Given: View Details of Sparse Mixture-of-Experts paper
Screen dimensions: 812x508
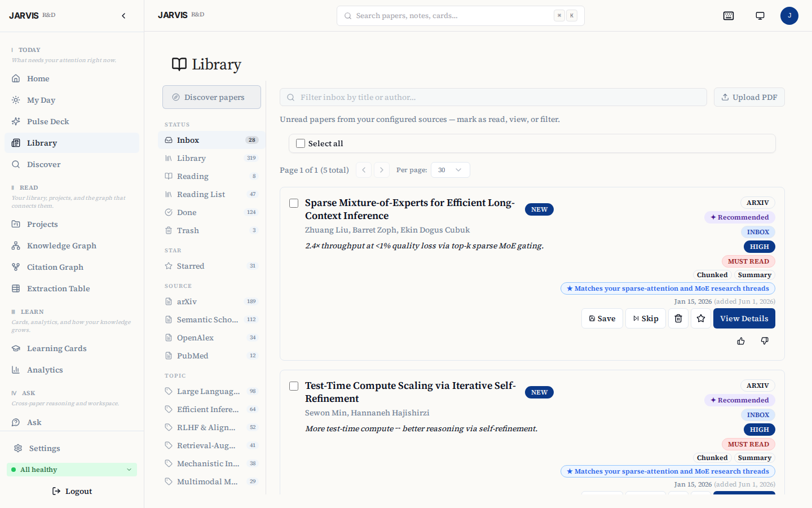Looking at the screenshot, I should (x=744, y=318).
